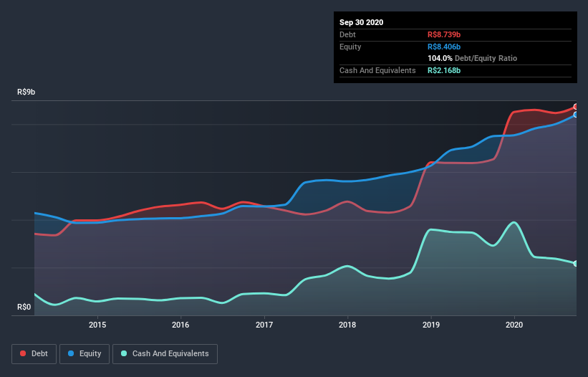Click the 2017 x-axis label
Image resolution: width=588 pixels, height=377 pixels.
click(x=264, y=325)
